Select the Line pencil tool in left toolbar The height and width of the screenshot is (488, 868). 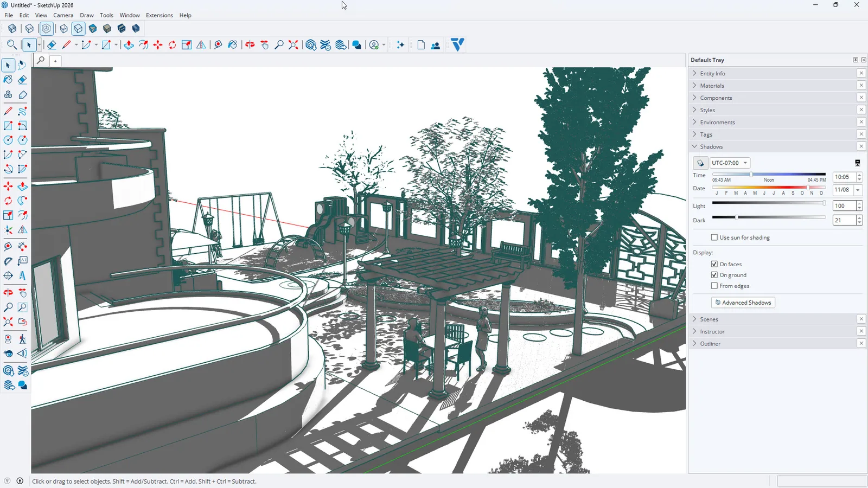(8, 111)
